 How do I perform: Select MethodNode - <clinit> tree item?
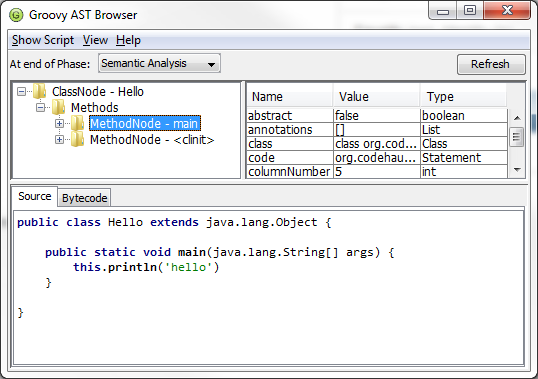click(152, 140)
